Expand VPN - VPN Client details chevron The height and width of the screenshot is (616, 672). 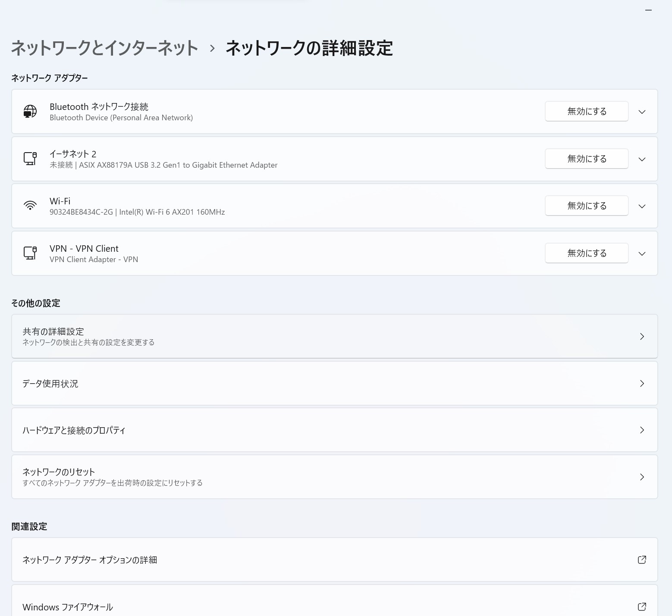642,253
